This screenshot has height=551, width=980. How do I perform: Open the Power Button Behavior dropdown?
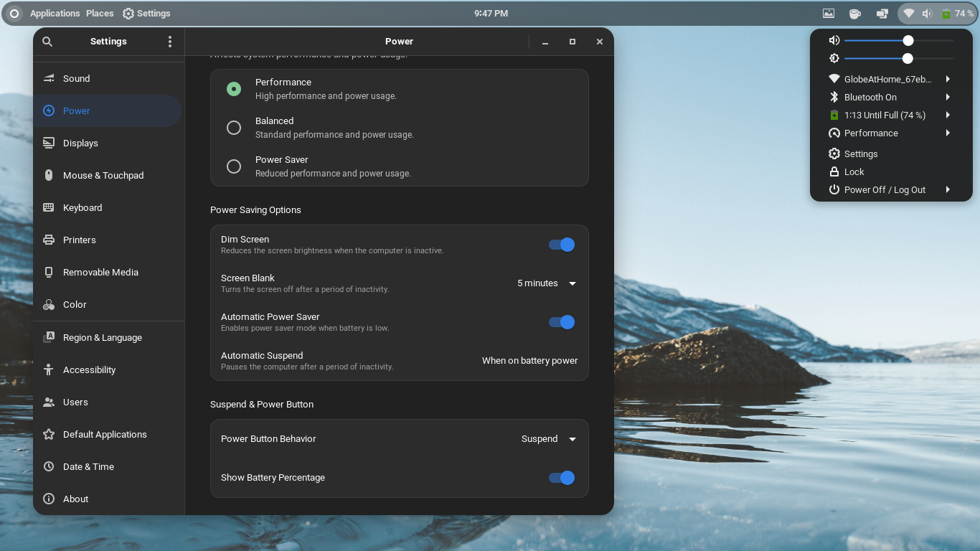click(x=549, y=439)
